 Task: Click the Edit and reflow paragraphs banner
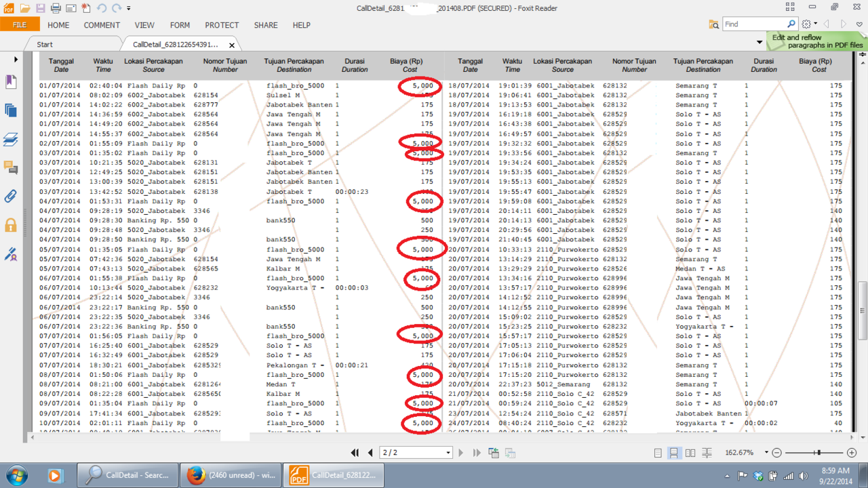click(816, 41)
